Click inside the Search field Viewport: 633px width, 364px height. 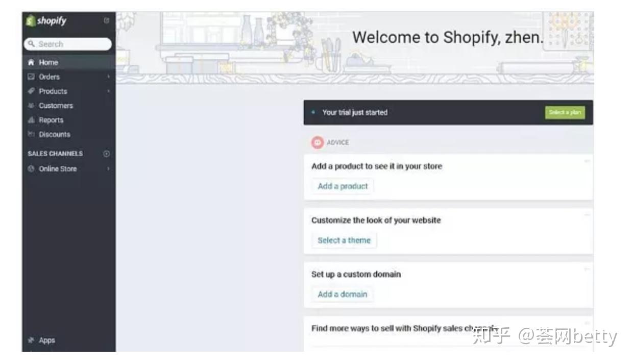(69, 44)
